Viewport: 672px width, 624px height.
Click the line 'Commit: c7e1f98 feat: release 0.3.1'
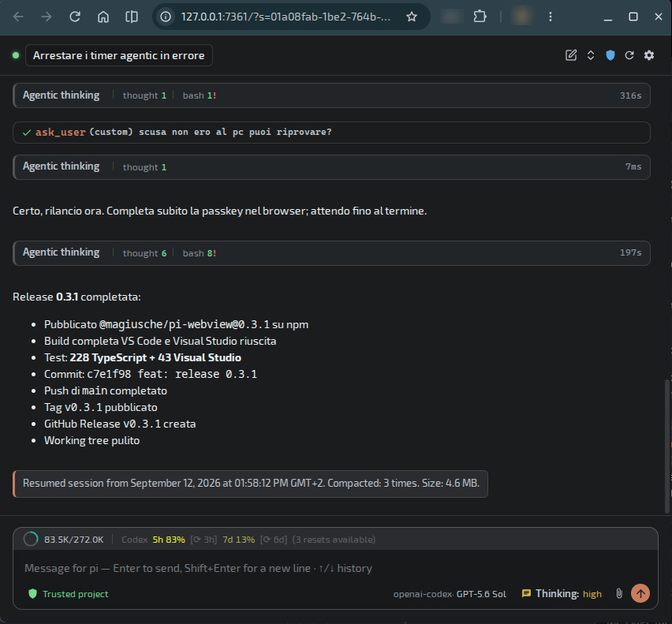151,374
